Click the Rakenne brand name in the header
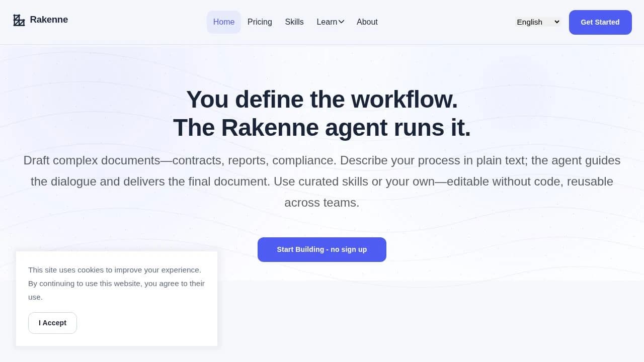This screenshot has height=362, width=644. [x=49, y=20]
